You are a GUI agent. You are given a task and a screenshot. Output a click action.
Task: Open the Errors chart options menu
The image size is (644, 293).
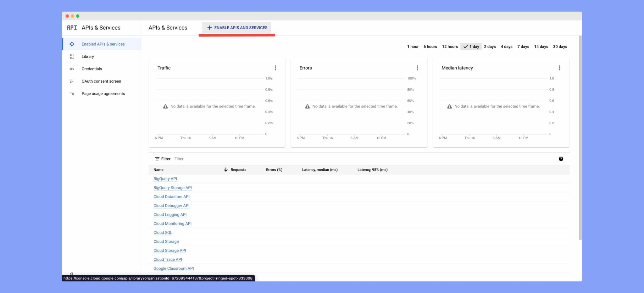pos(417,68)
